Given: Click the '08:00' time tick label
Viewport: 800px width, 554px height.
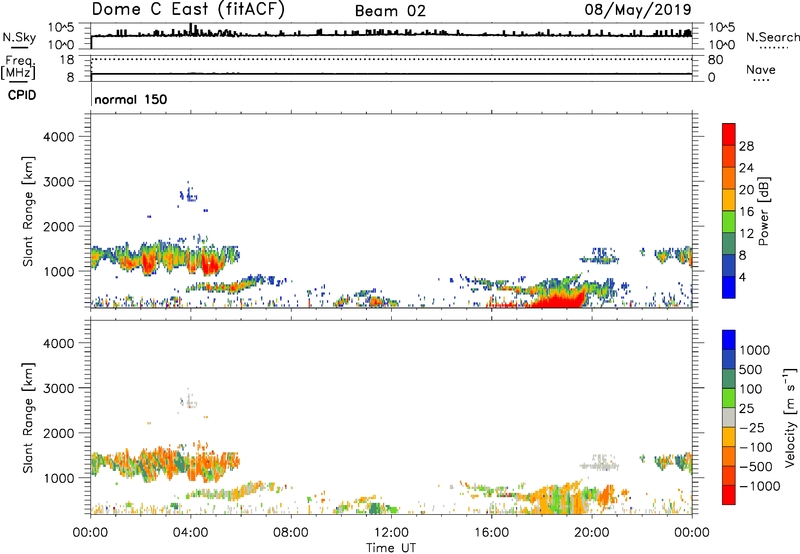Looking at the screenshot, I should tap(291, 533).
